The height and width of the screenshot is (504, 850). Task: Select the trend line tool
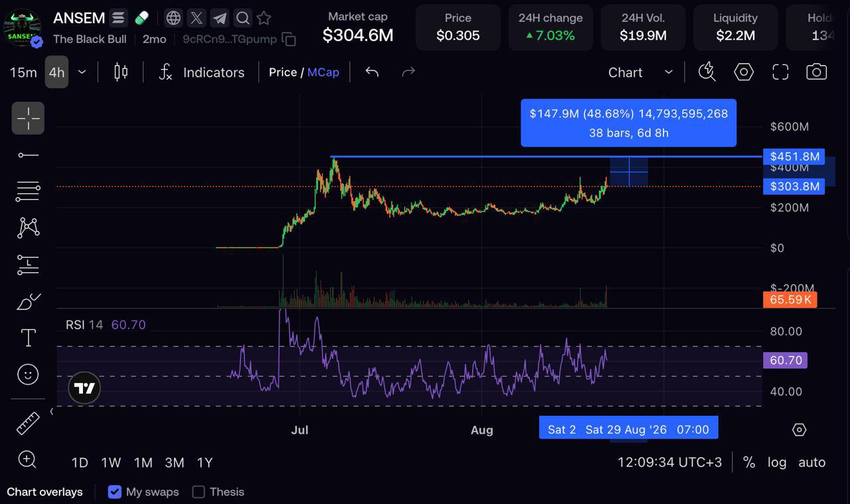(x=28, y=155)
